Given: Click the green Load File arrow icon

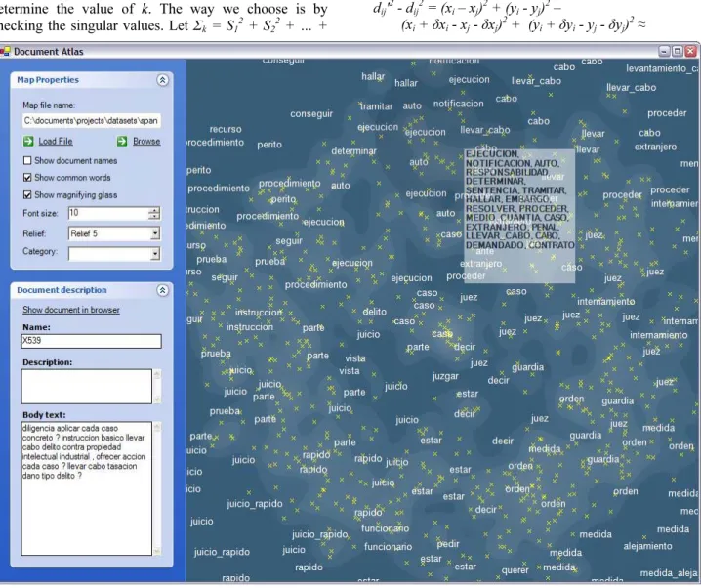Looking at the screenshot, I should (28, 142).
